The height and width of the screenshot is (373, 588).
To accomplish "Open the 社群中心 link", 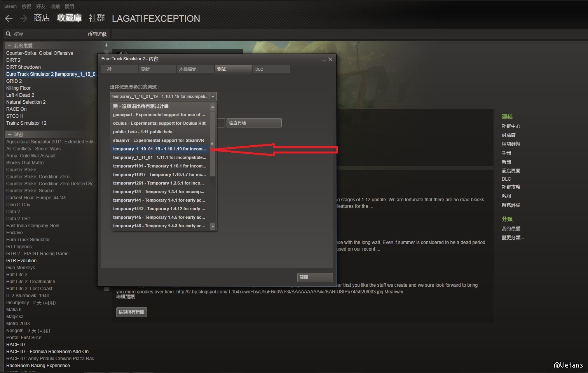I will [x=511, y=126].
